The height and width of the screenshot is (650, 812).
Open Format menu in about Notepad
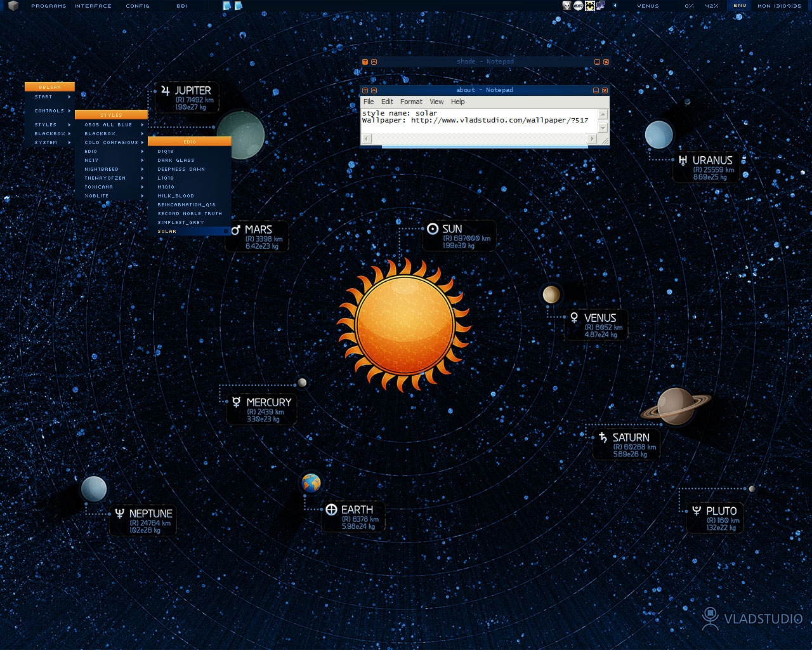[x=411, y=102]
